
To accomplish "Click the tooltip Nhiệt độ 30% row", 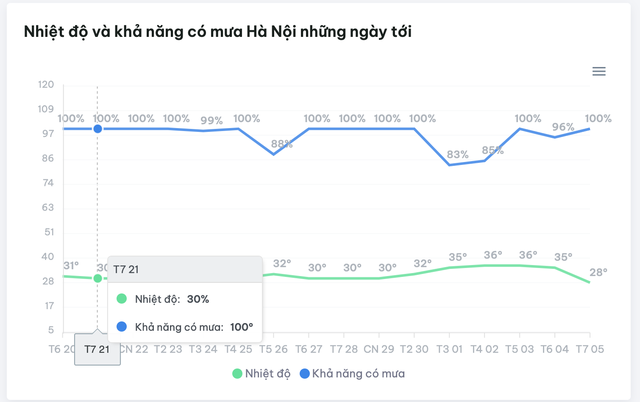I will [185, 299].
